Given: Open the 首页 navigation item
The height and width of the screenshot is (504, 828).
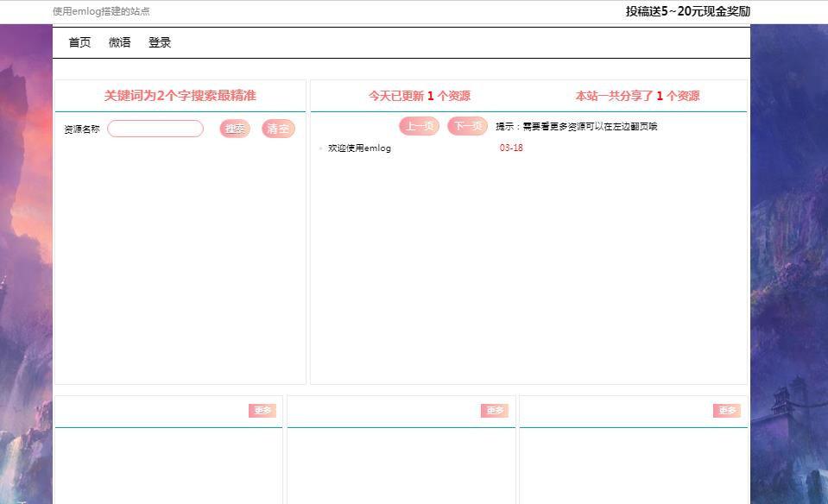Looking at the screenshot, I should coord(79,42).
